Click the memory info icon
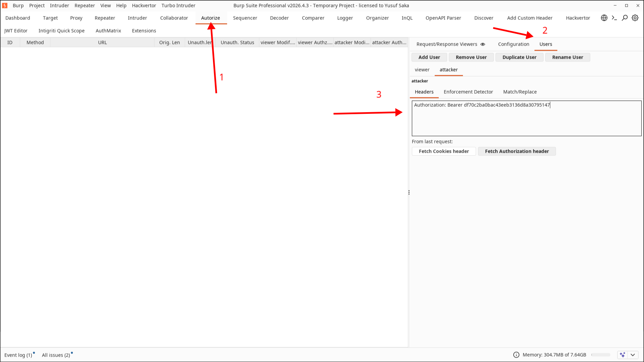Viewport: 644px width, 362px height. [x=516, y=355]
